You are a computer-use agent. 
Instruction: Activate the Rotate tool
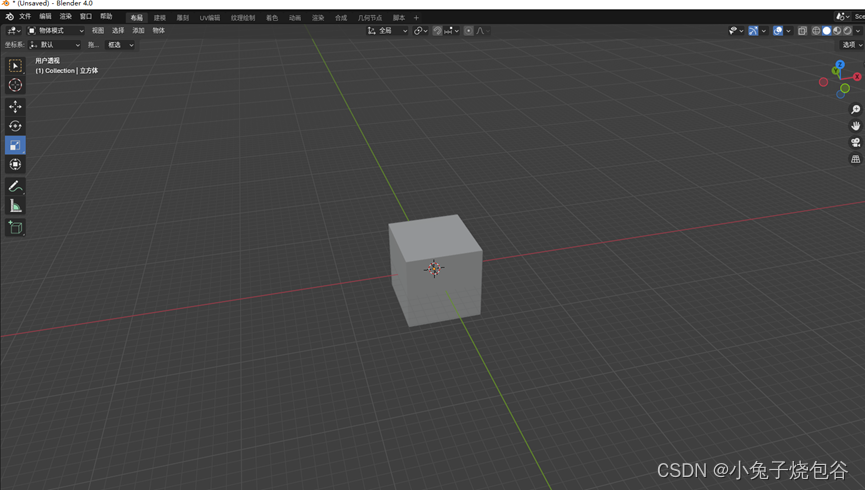tap(15, 126)
